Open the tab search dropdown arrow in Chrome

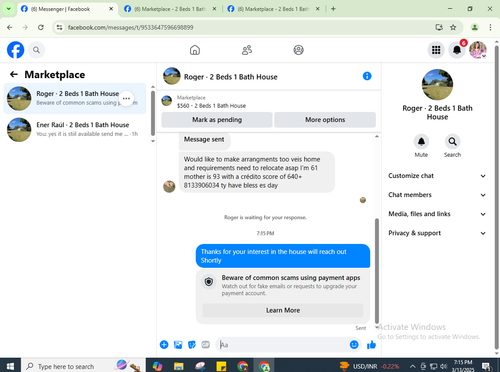click(9, 9)
